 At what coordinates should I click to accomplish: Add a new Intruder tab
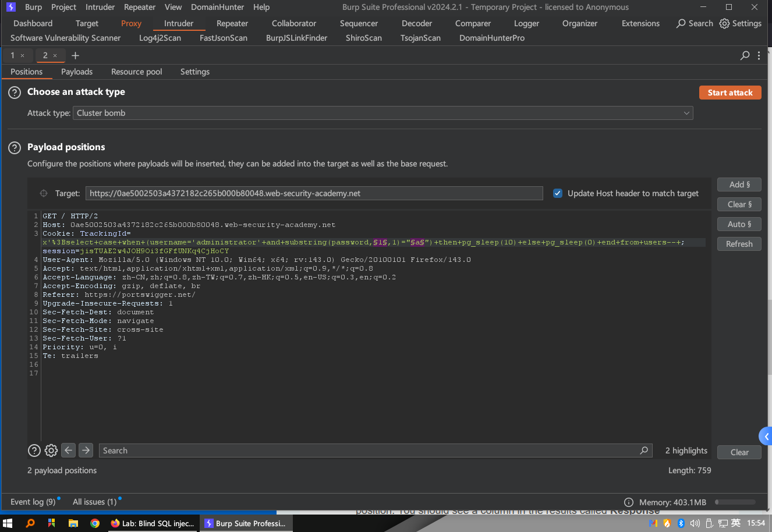click(75, 55)
